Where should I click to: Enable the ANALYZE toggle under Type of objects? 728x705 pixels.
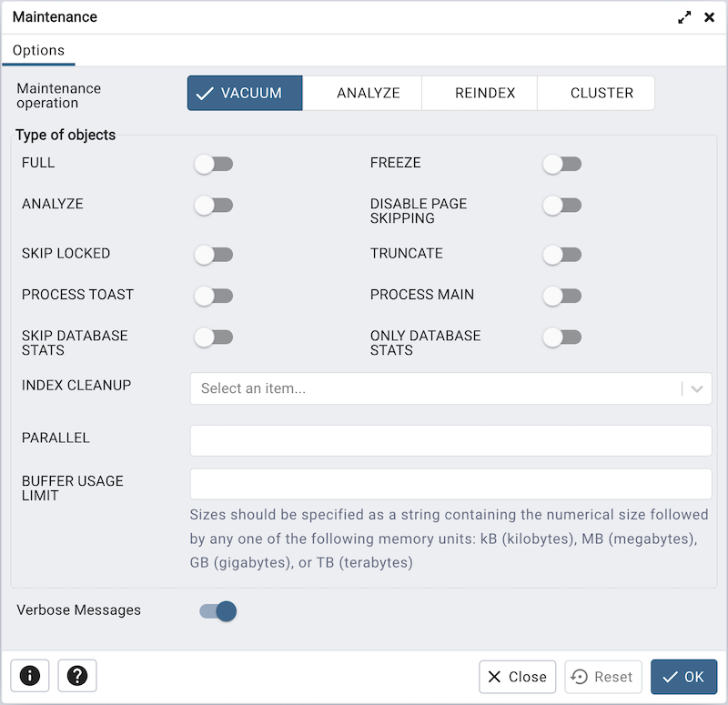[x=214, y=206]
